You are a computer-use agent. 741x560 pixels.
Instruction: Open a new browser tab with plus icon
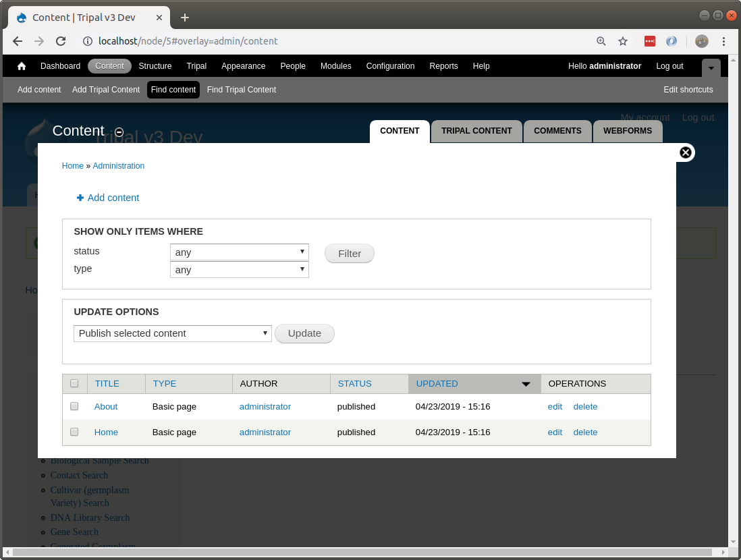tap(185, 18)
